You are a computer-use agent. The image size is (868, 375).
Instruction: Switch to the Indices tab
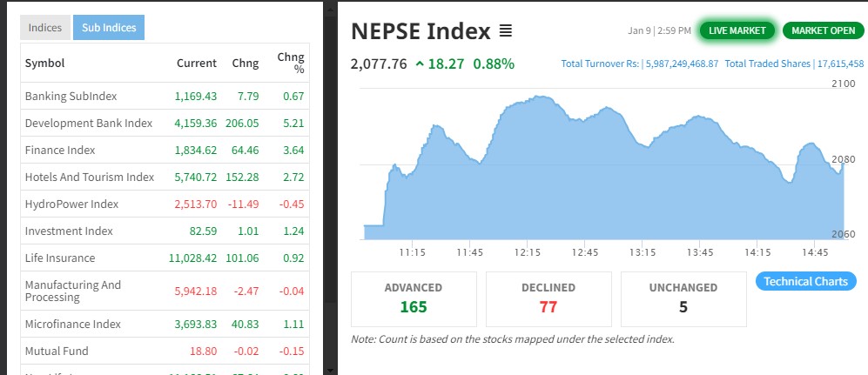45,28
